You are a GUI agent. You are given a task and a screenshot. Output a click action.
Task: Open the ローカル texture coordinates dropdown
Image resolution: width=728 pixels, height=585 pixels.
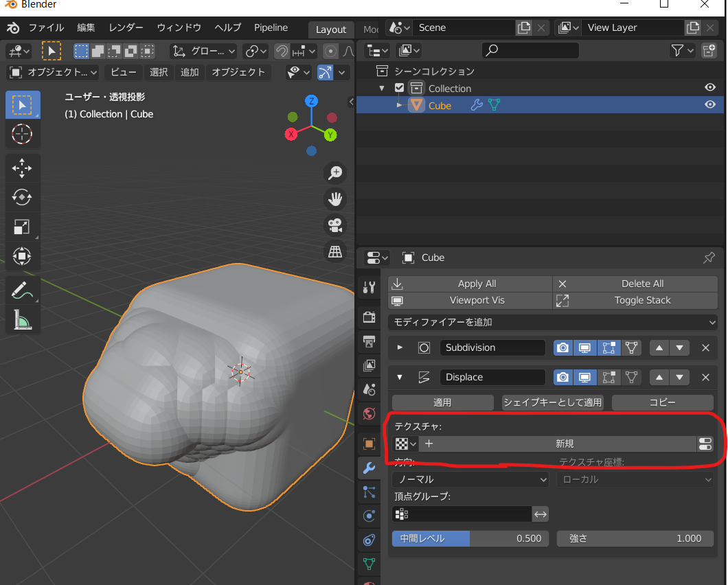click(x=635, y=479)
